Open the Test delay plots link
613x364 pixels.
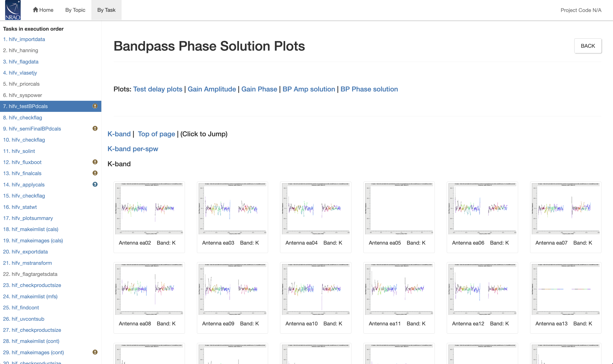pyautogui.click(x=158, y=89)
